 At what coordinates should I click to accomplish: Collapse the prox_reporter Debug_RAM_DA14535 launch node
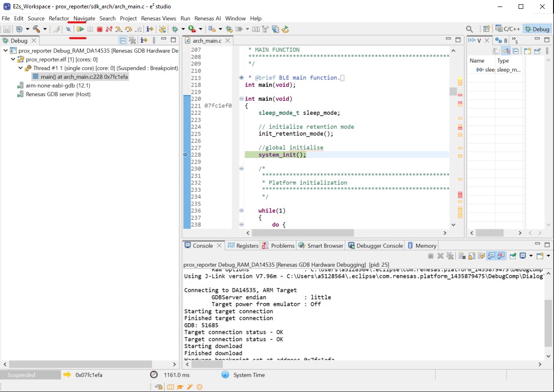5,50
